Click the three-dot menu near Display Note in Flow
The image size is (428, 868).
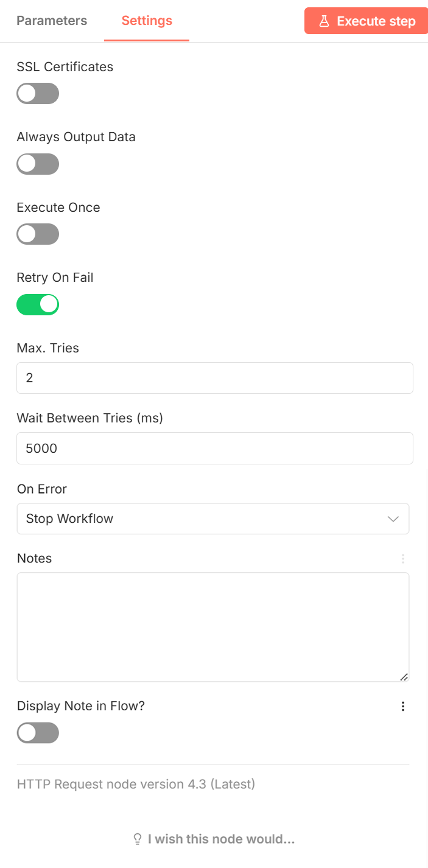403,706
